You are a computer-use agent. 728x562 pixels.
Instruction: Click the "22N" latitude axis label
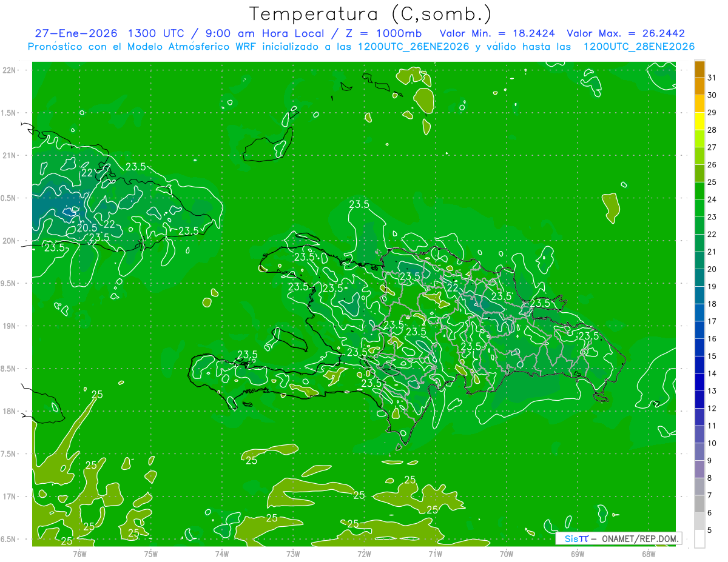point(10,70)
